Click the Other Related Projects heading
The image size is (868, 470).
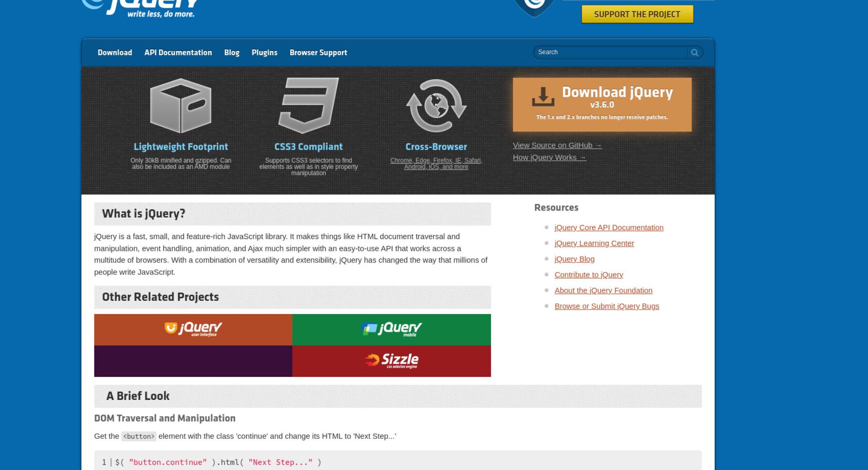coord(160,297)
